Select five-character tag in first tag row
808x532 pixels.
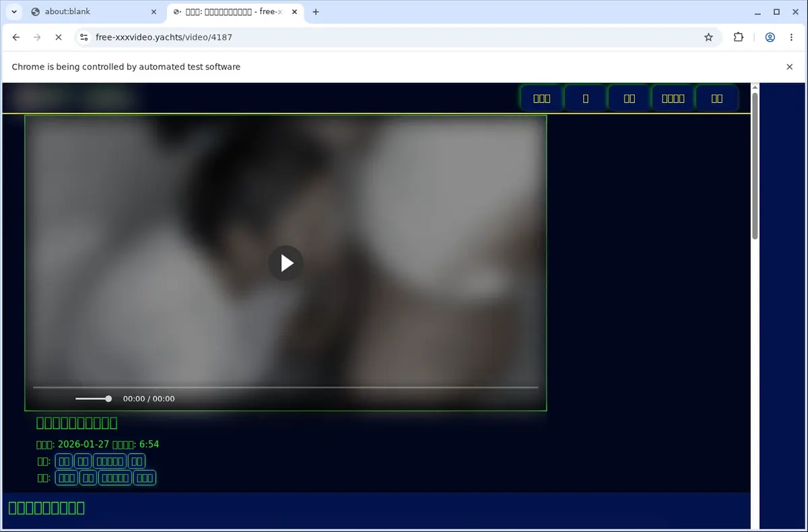coord(109,461)
